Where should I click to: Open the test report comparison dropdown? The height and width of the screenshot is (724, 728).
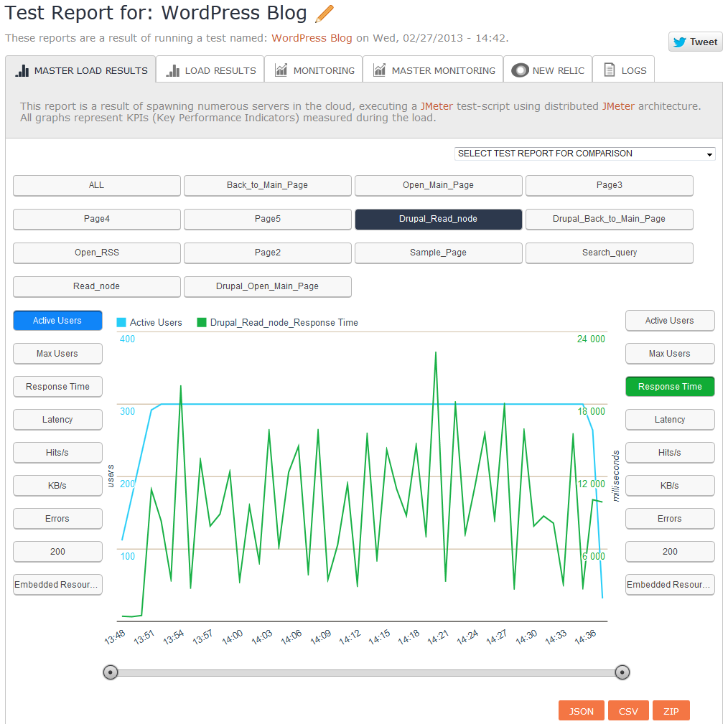click(x=584, y=154)
